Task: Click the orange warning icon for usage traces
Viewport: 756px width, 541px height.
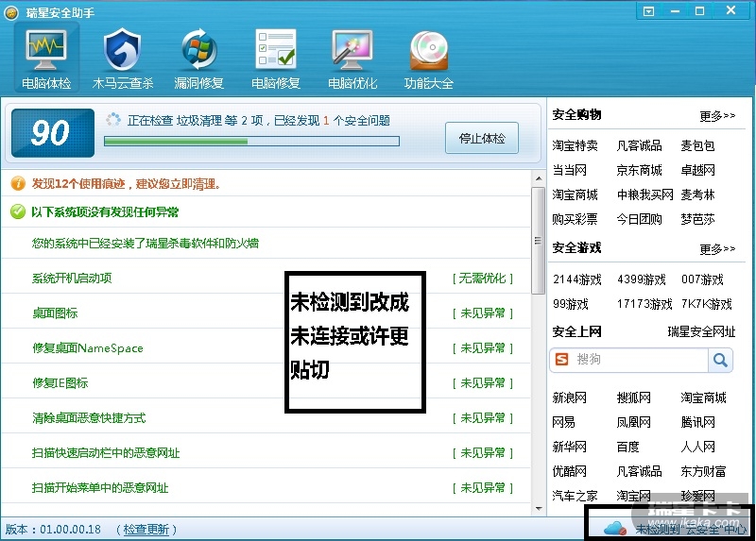Action: pos(18,183)
